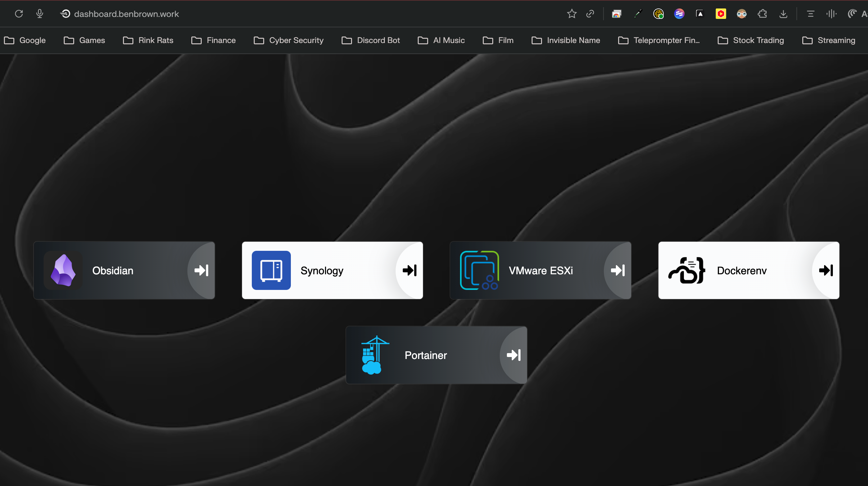Reload the current page
The image size is (868, 486).
coord(19,14)
